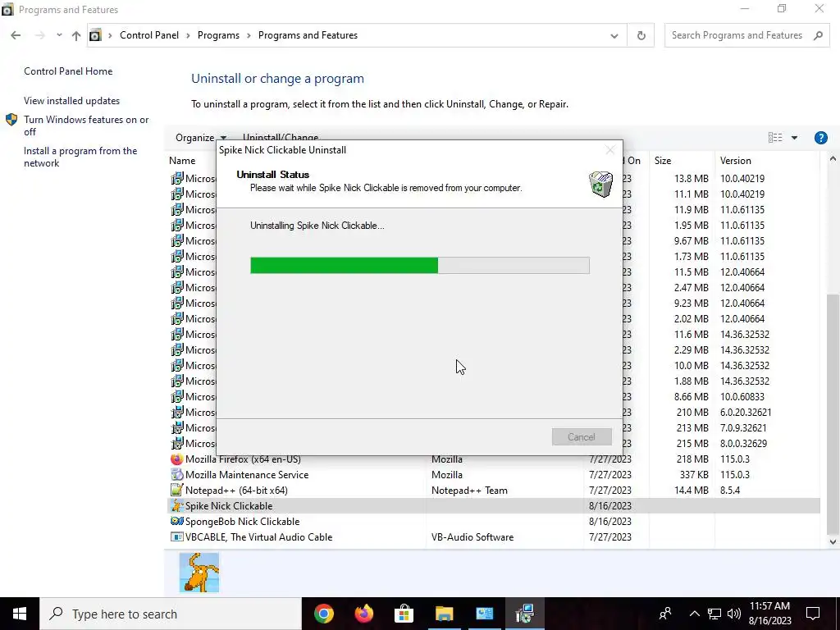Refresh the Programs and Features list
840x630 pixels.
[641, 36]
